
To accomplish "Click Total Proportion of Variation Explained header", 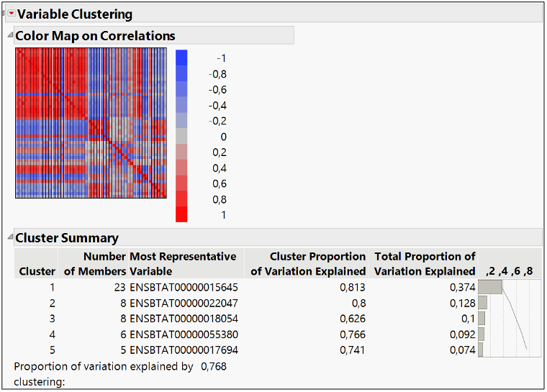I will click(425, 263).
